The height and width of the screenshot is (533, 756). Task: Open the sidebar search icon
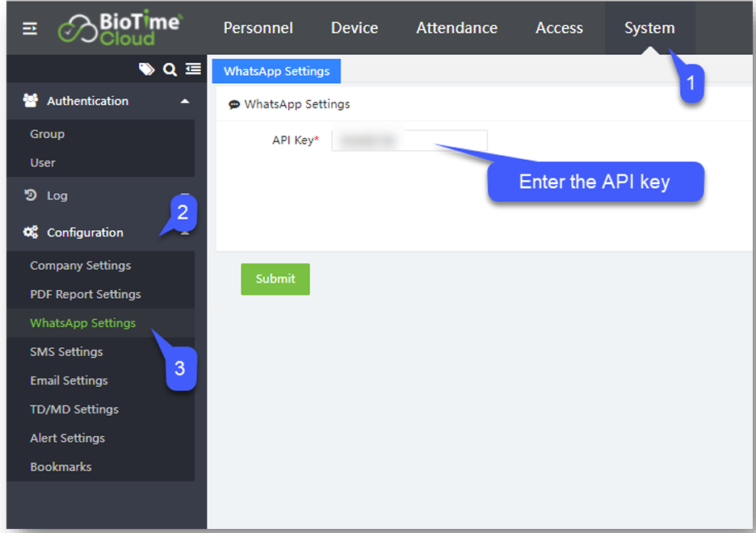[x=170, y=70]
